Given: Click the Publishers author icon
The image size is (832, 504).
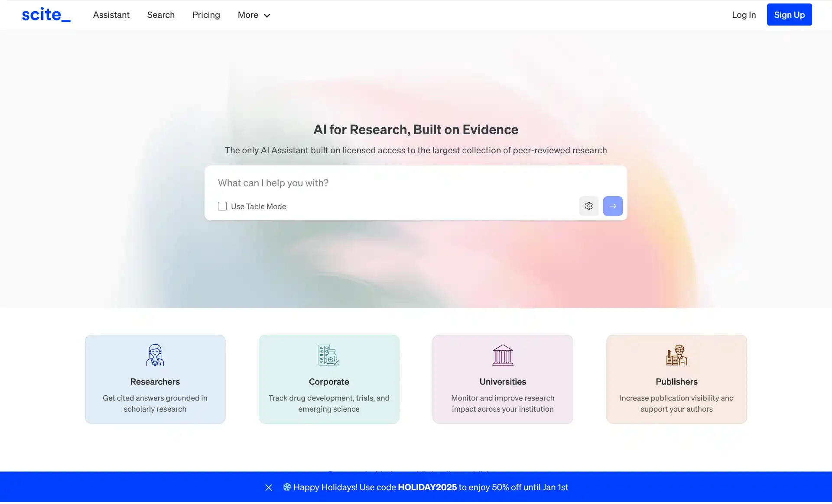Looking at the screenshot, I should [x=676, y=355].
